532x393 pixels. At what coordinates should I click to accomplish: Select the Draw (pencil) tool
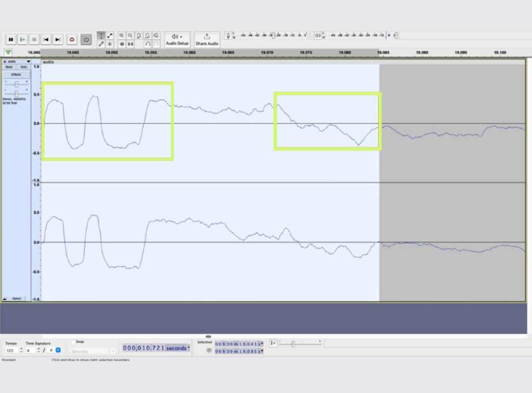pyautogui.click(x=101, y=44)
